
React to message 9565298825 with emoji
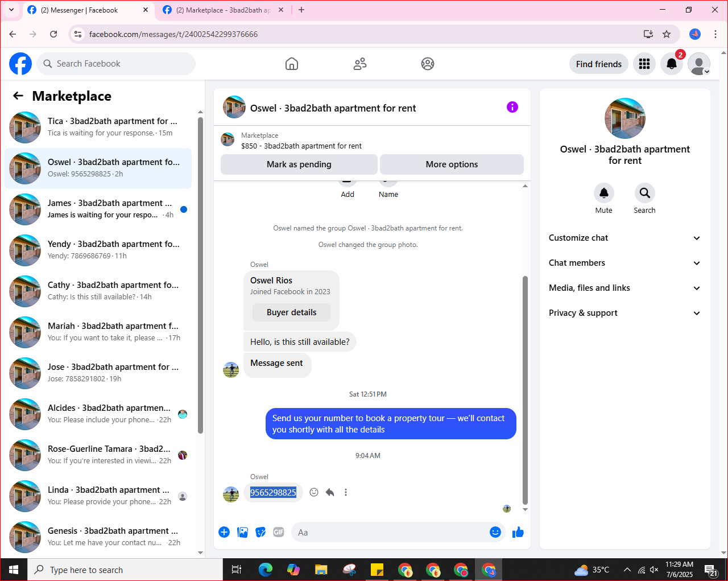click(314, 492)
